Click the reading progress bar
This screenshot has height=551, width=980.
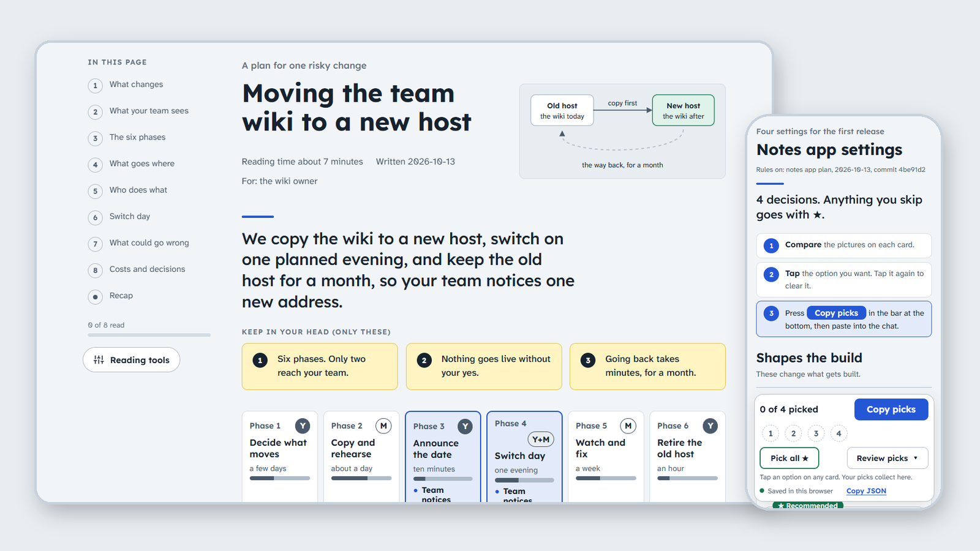(149, 335)
